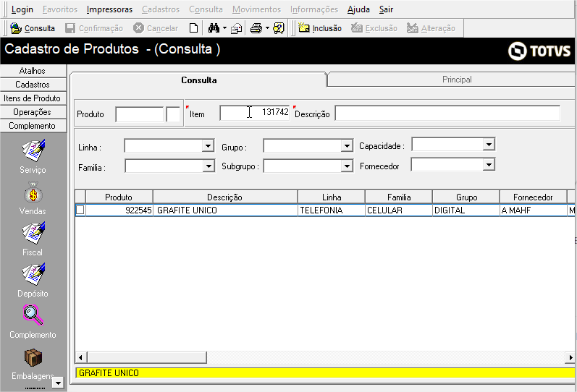Expand the printer dropdown arrow
Image resolution: width=577 pixels, height=392 pixels.
tap(267, 28)
